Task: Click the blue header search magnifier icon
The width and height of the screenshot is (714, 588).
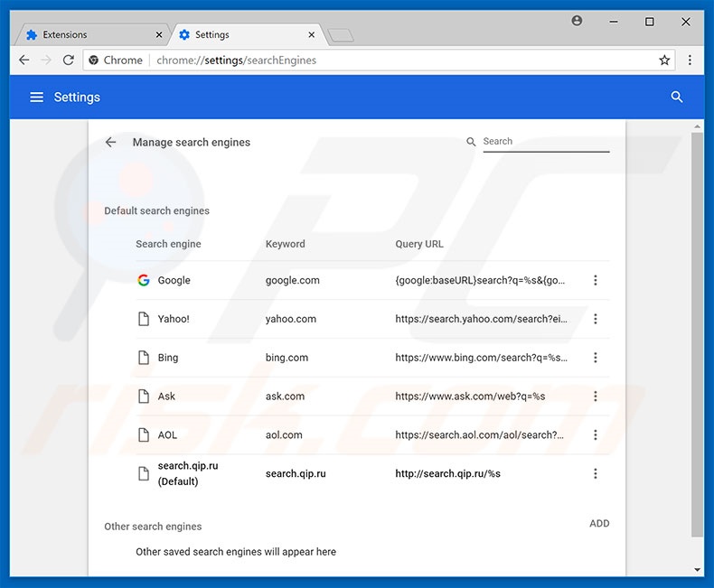Action: coord(677,97)
